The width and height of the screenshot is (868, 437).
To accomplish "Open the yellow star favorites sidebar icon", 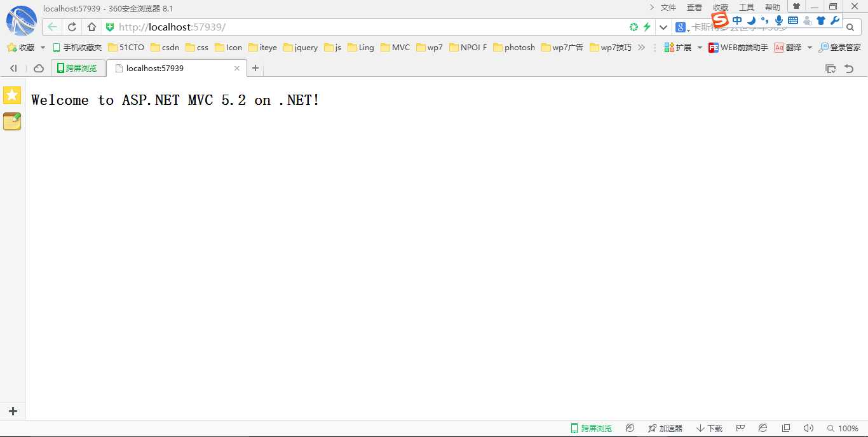I will click(x=12, y=95).
